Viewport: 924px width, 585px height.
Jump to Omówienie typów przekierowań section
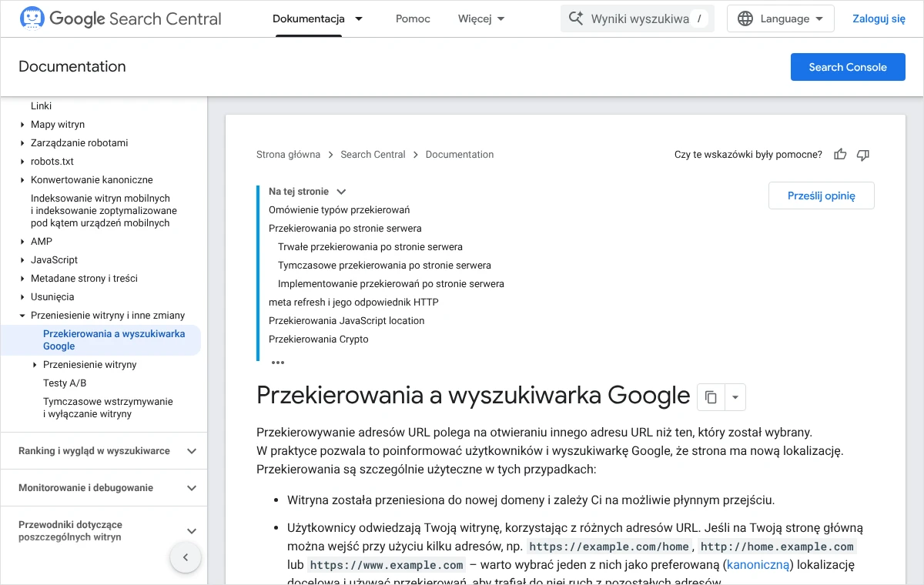click(x=339, y=210)
